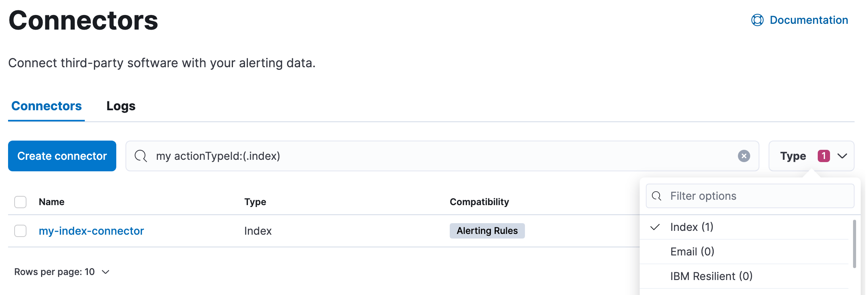
Task: Click the chevron beside Rows per page
Action: coord(105,272)
